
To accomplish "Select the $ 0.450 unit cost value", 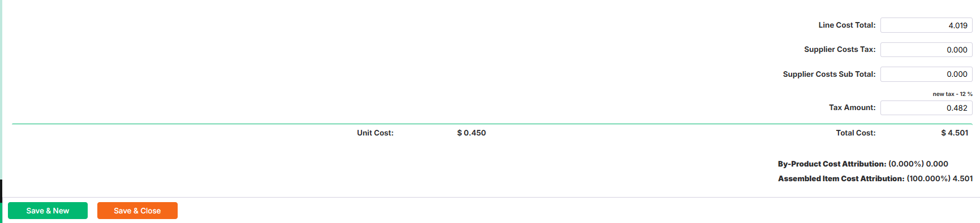I will [x=471, y=133].
